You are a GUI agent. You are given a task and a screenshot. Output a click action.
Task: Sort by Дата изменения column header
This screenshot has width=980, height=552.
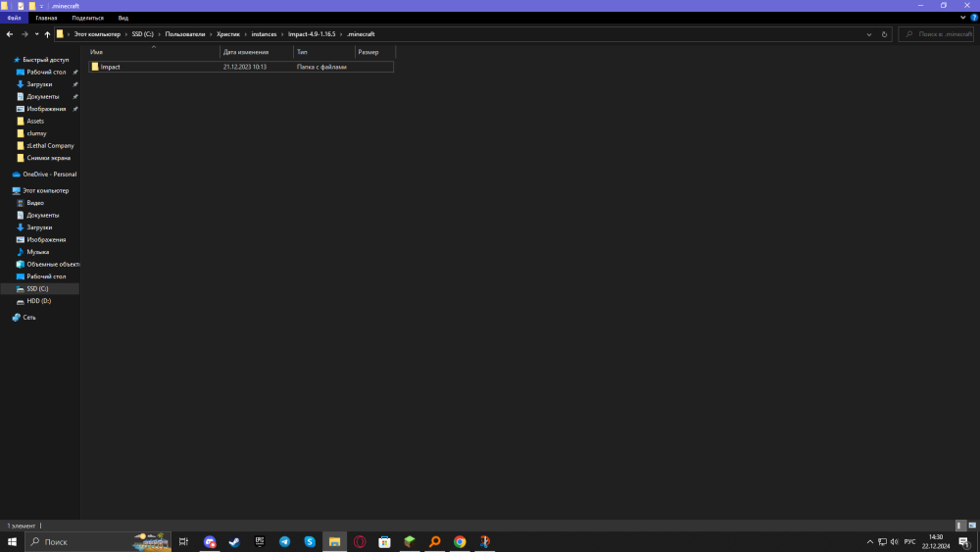pyautogui.click(x=256, y=52)
